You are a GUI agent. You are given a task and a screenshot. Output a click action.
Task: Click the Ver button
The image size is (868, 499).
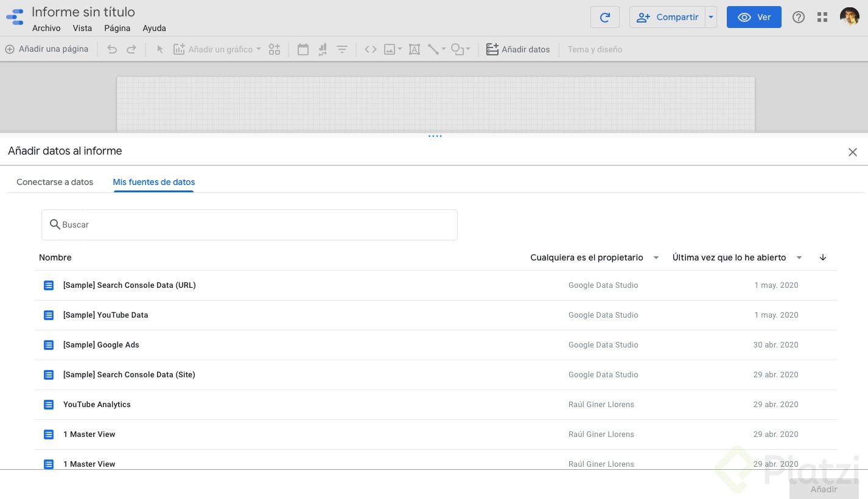pyautogui.click(x=754, y=17)
